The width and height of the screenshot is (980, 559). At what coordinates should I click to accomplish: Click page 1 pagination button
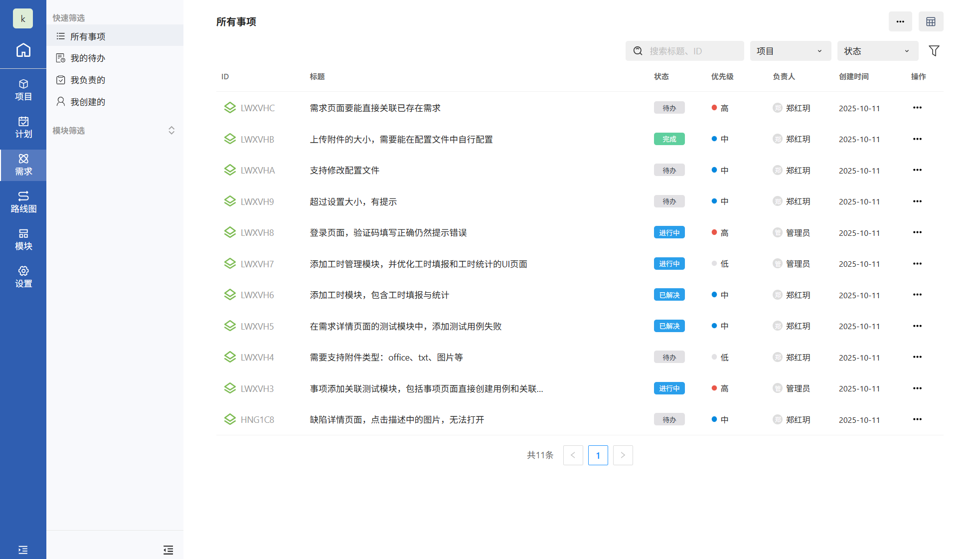(598, 455)
